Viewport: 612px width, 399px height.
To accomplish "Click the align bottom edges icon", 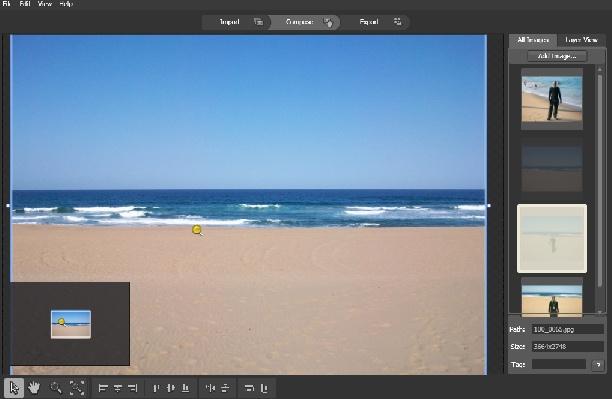I will 186,388.
